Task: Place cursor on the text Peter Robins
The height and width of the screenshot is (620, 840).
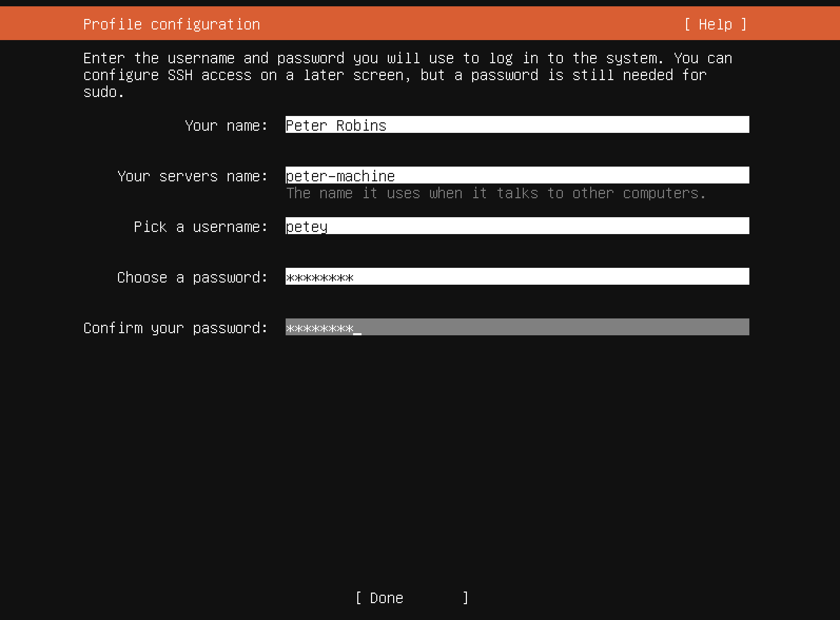Action: pos(336,125)
